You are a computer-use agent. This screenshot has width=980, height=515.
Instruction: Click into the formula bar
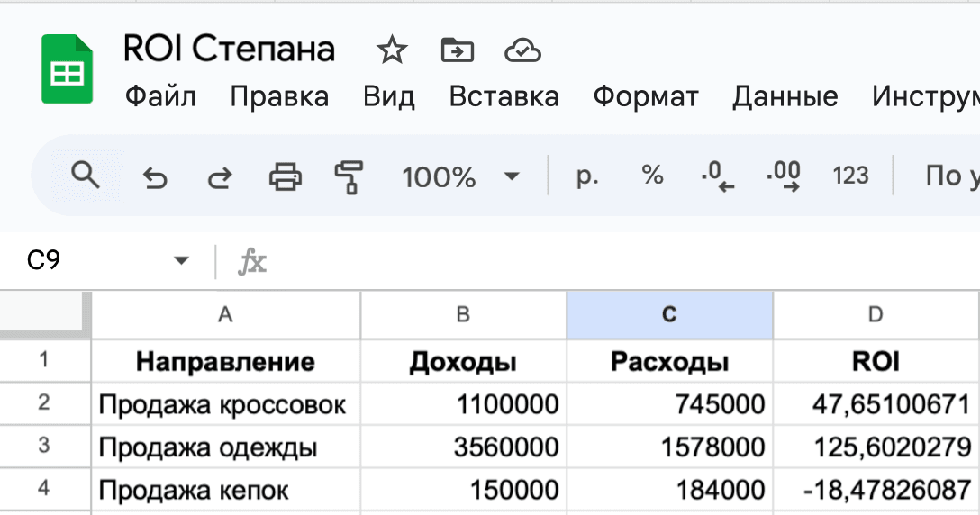click(625, 260)
